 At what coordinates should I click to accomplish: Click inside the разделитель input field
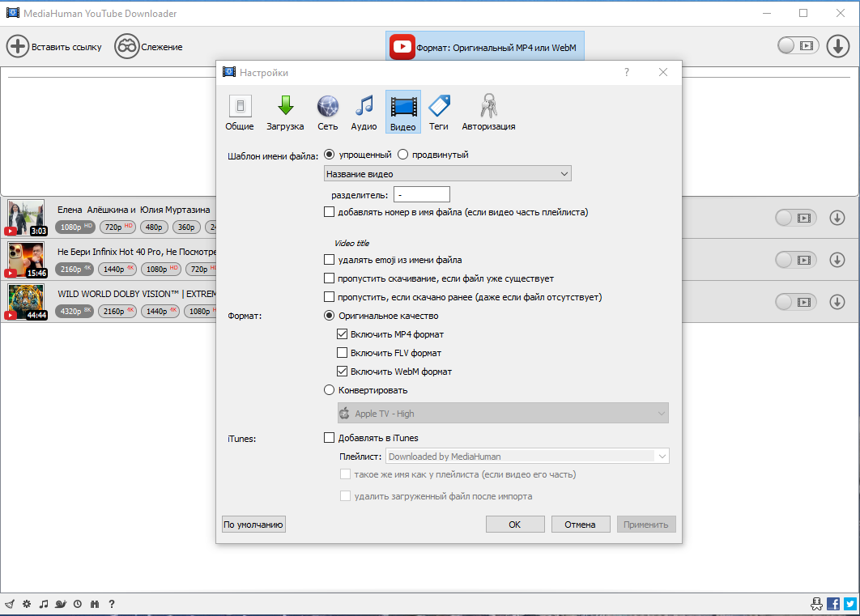pyautogui.click(x=422, y=194)
